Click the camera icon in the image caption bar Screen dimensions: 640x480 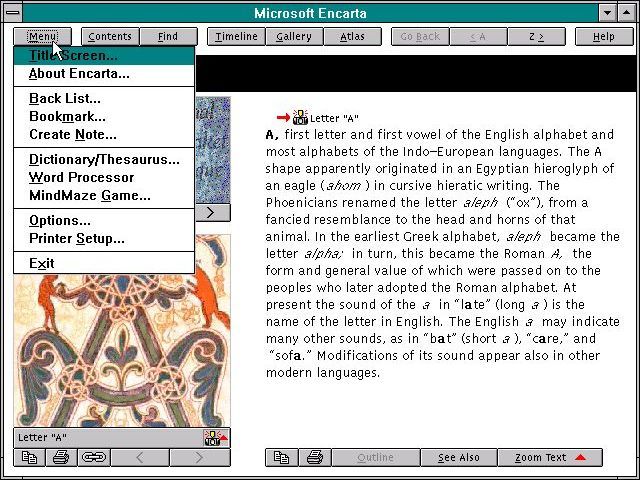click(x=216, y=438)
